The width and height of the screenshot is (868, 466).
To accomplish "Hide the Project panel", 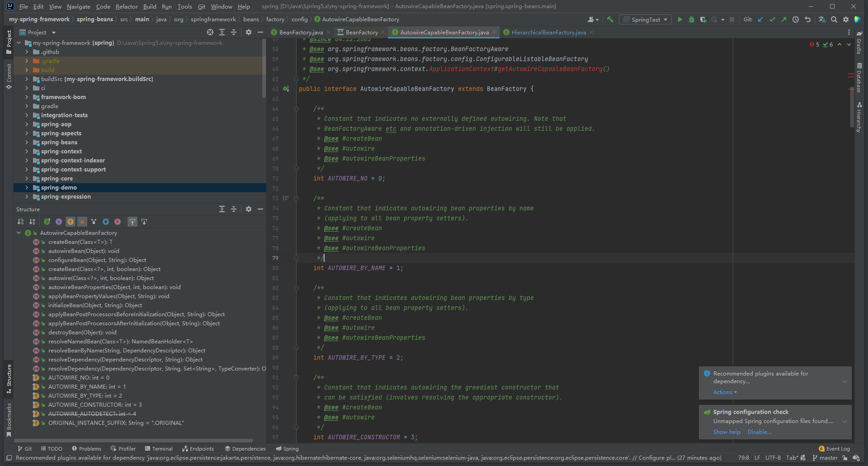I will tap(260, 32).
